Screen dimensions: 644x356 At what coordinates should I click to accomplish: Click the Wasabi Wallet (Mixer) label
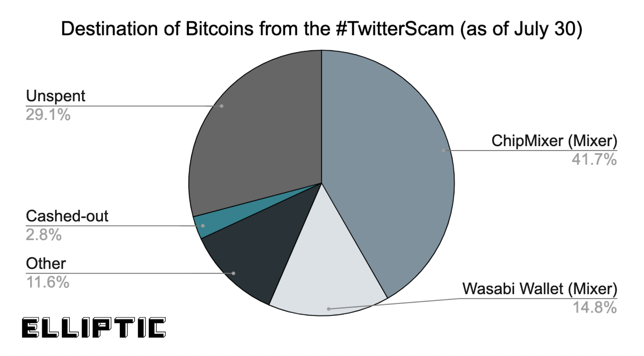540,289
